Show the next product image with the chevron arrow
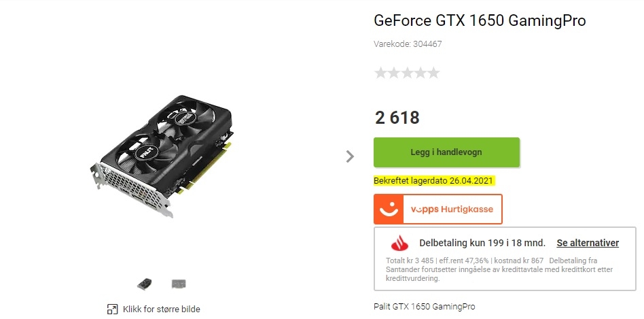The width and height of the screenshot is (644, 319). point(350,156)
